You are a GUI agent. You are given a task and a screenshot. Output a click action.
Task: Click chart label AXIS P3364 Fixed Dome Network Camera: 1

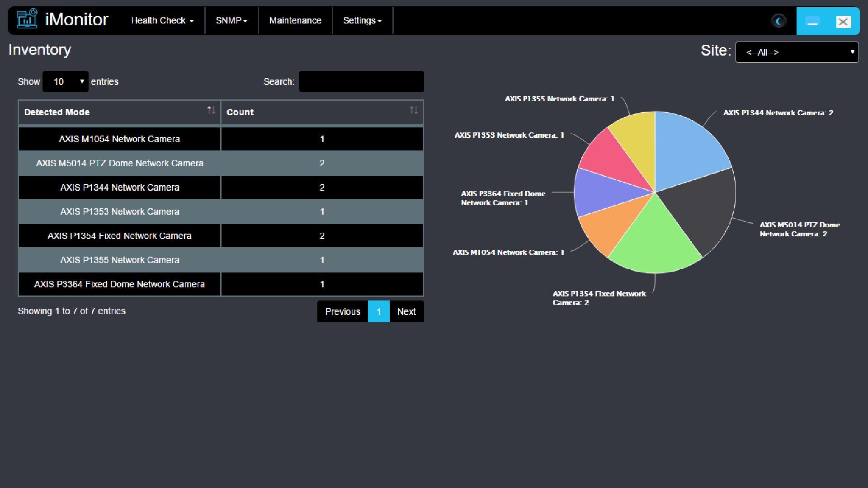click(503, 198)
